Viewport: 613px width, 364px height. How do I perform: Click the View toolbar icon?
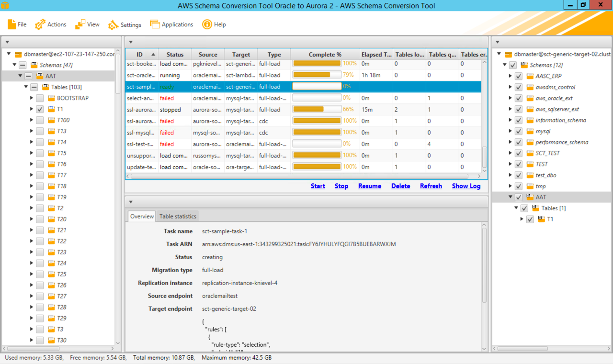coord(80,24)
